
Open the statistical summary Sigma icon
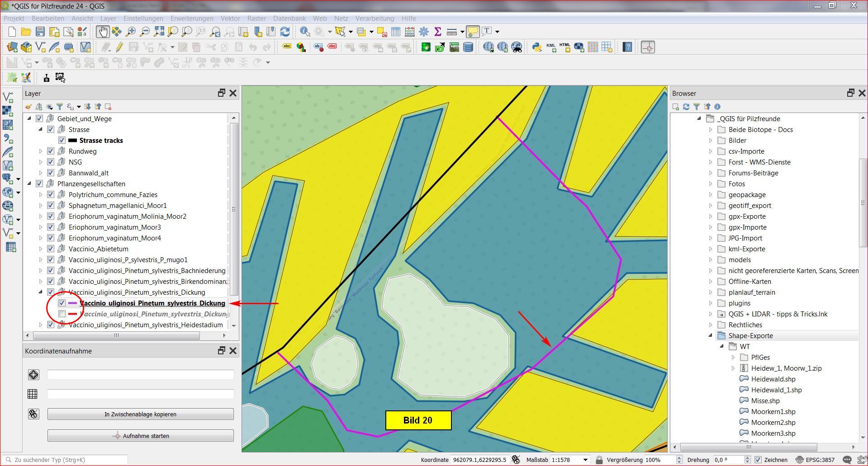click(437, 32)
